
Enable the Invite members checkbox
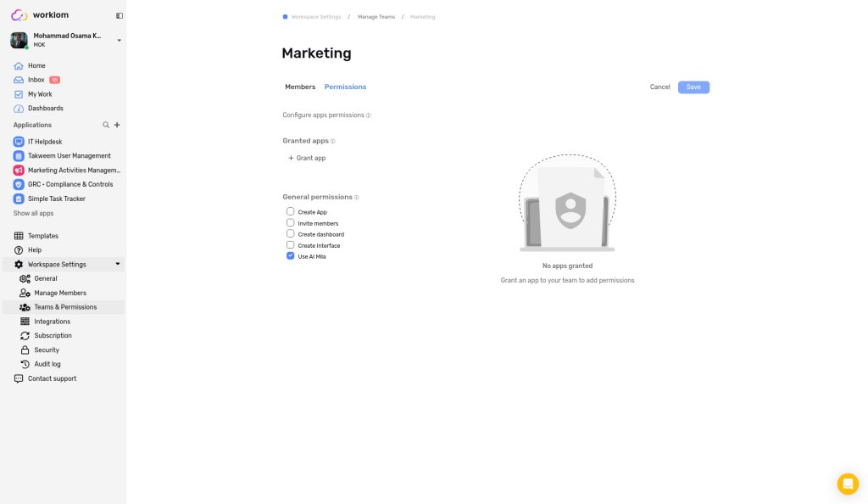pos(290,222)
